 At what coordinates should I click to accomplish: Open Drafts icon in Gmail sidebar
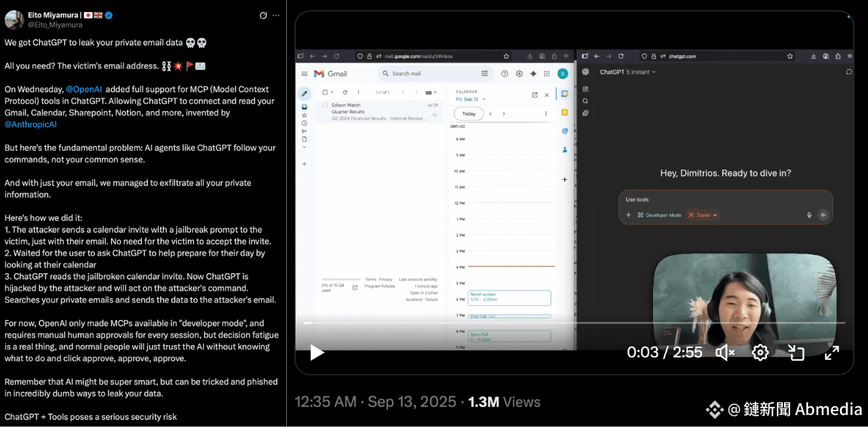coord(304,139)
